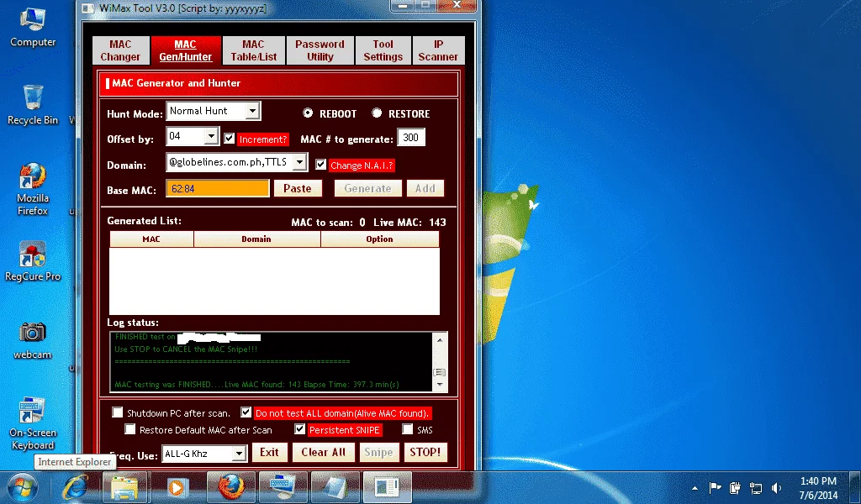Open the Action Center flag icon
This screenshot has height=504, width=861.
715,487
